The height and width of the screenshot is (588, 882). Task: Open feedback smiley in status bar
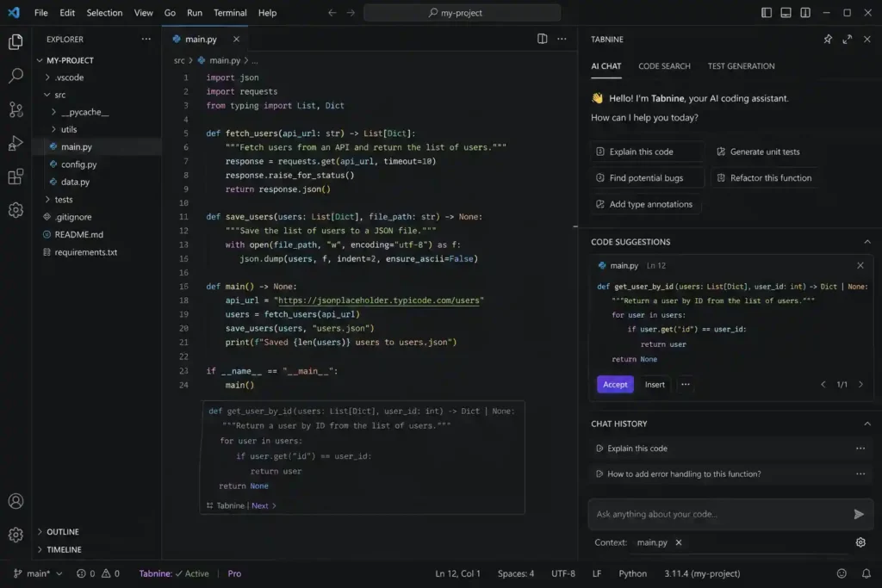(x=842, y=573)
